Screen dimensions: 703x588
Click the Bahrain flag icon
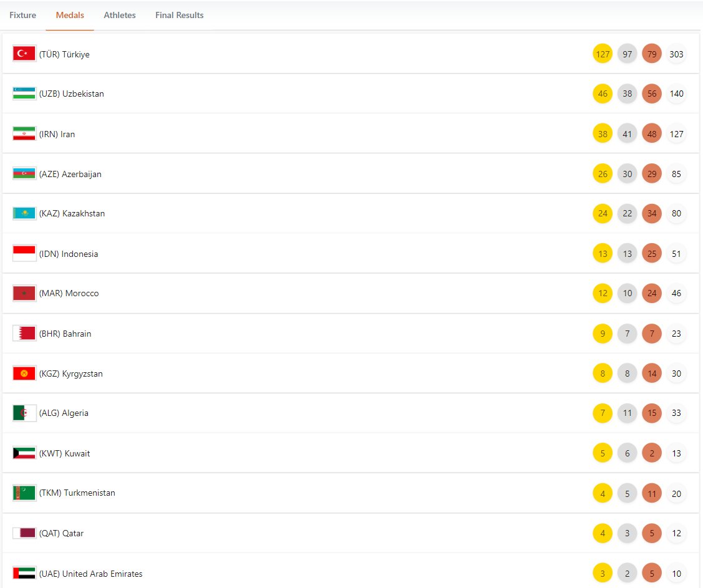click(24, 334)
